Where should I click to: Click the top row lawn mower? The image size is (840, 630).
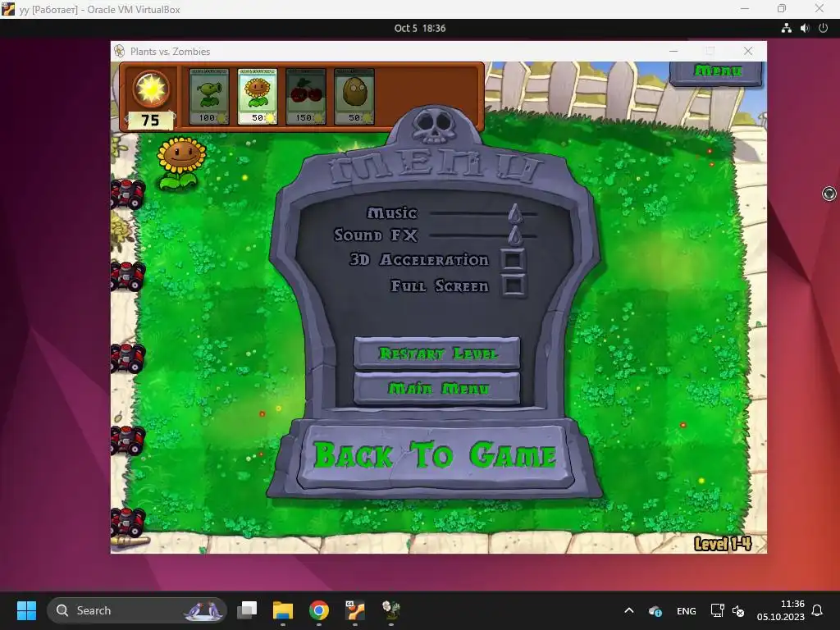click(x=127, y=193)
